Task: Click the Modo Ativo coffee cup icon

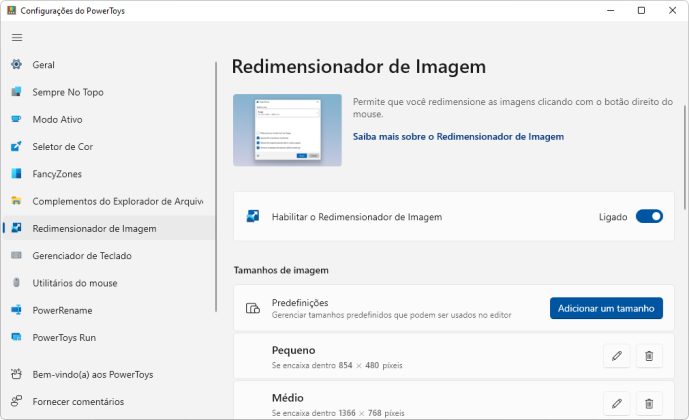Action: click(16, 119)
